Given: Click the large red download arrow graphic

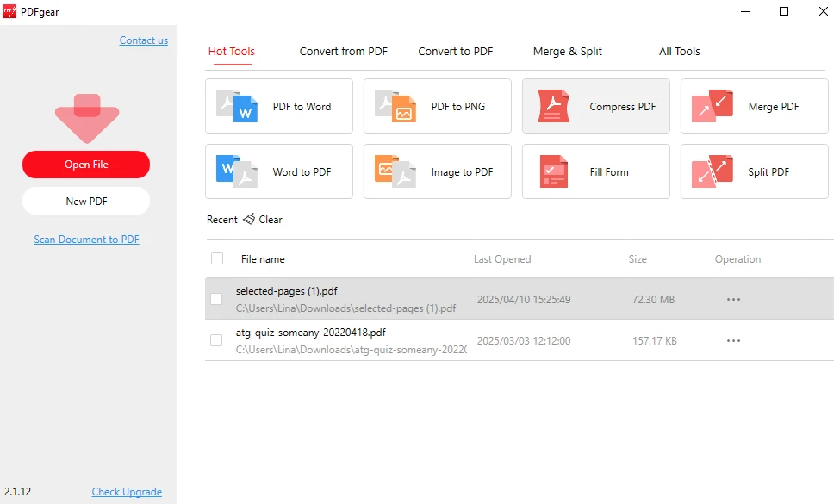Looking at the screenshot, I should (87, 118).
